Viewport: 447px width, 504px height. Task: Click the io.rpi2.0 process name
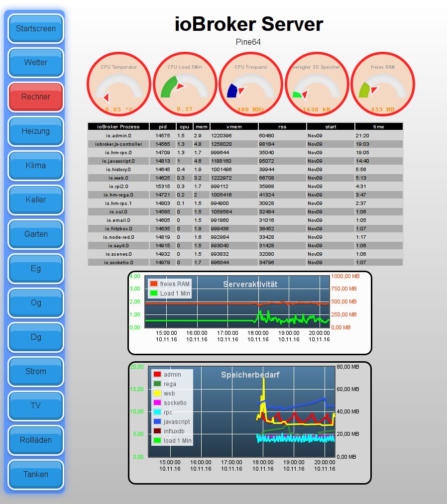(118, 187)
